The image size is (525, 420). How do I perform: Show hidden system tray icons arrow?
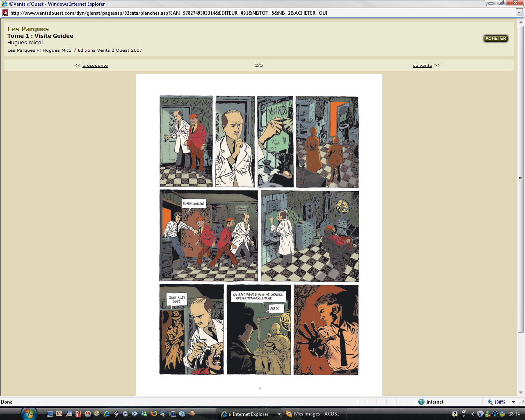click(x=472, y=414)
